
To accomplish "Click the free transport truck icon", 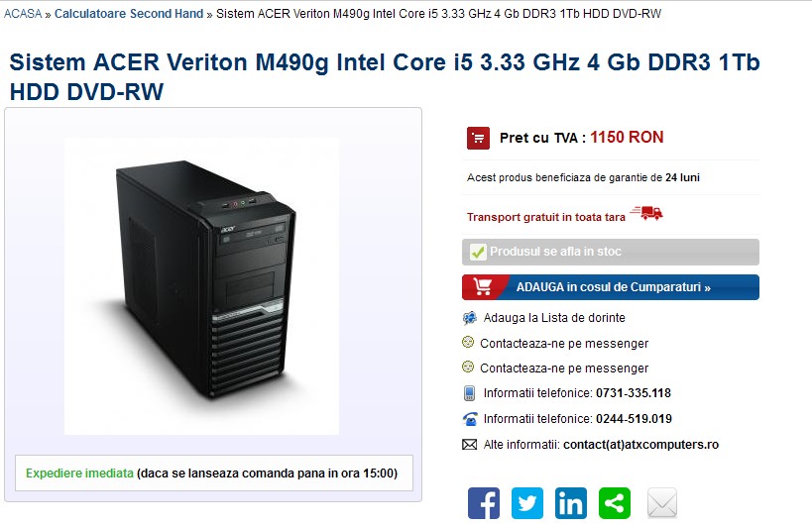I will (x=646, y=213).
